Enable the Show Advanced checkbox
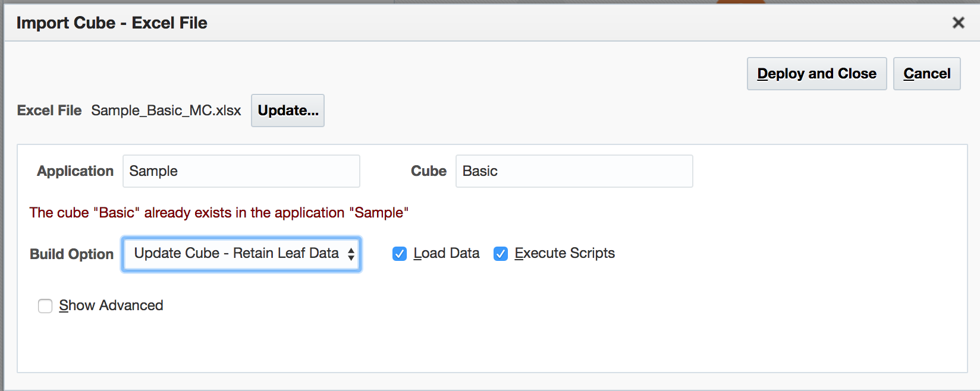980x391 pixels. point(45,306)
